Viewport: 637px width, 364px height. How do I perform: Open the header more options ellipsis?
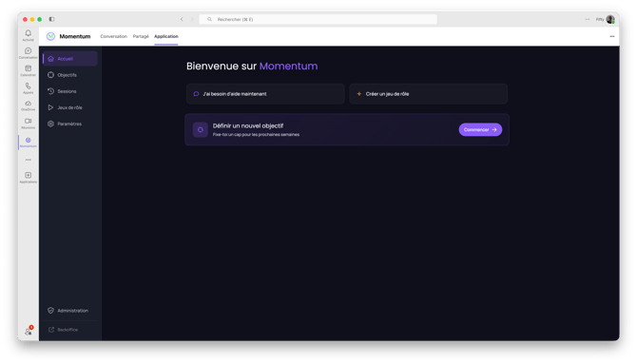click(612, 36)
